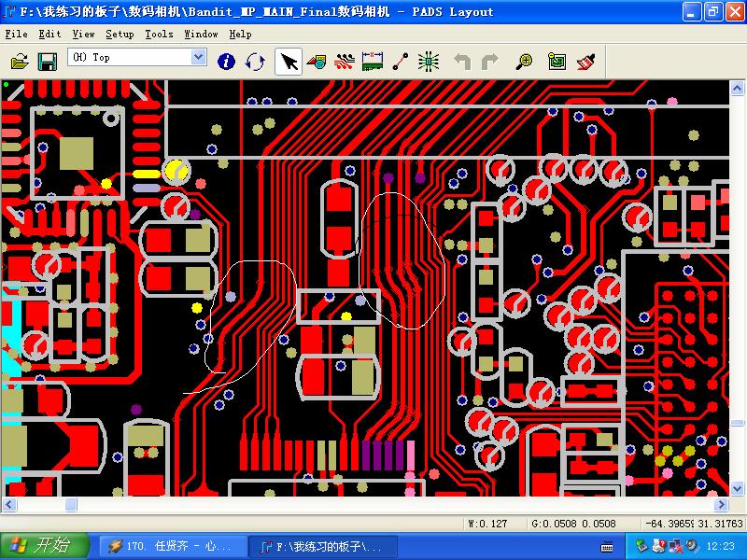Image resolution: width=747 pixels, height=560 pixels.
Task: Click the Safely Remove Hardware tray icon
Action: (641, 546)
